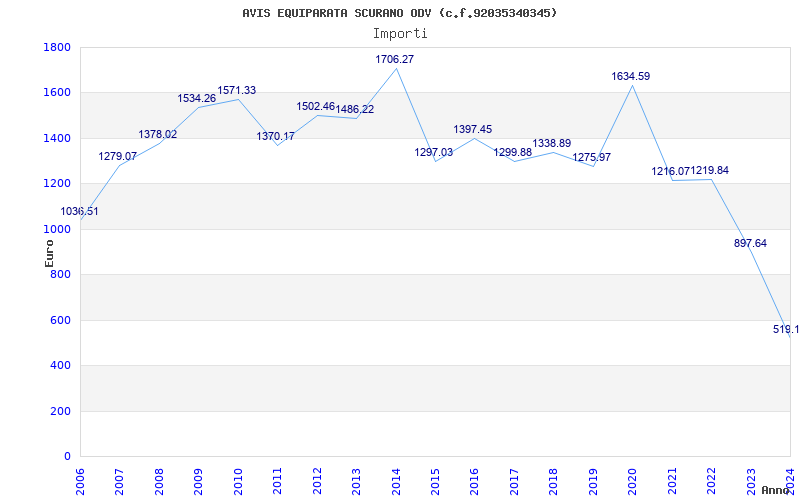Click the 1200 y-axis tick label
800x500 pixels.
58,184
